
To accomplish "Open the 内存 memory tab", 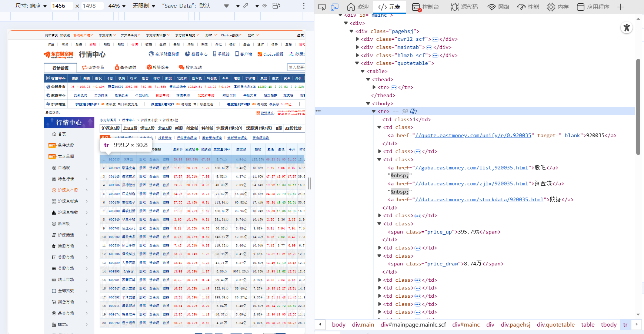I will [558, 7].
